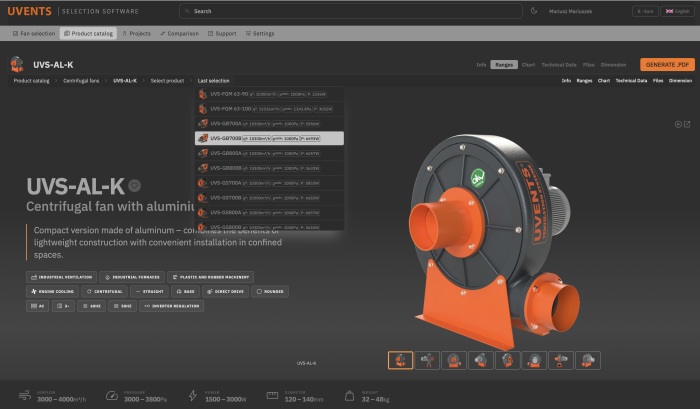The width and height of the screenshot is (700, 409).
Task: Click the fan icon of UVS-GS700A row
Action: 203,183
